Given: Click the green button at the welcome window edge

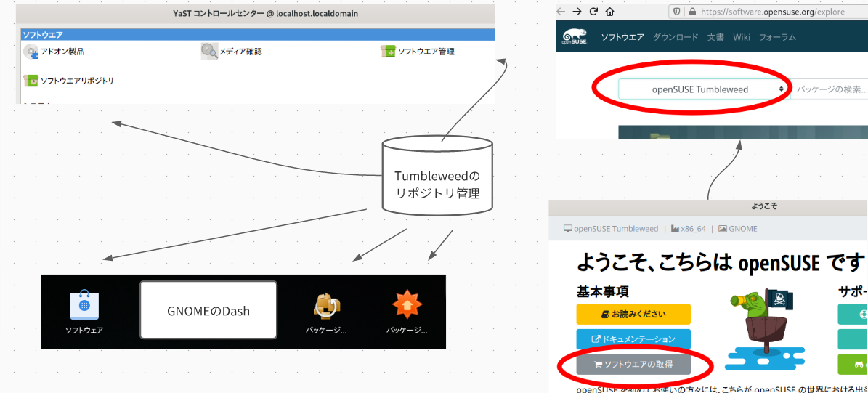Looking at the screenshot, I should 853,365.
